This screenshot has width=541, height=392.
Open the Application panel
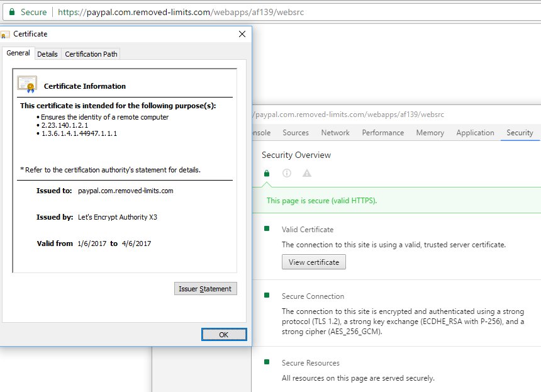(475, 133)
